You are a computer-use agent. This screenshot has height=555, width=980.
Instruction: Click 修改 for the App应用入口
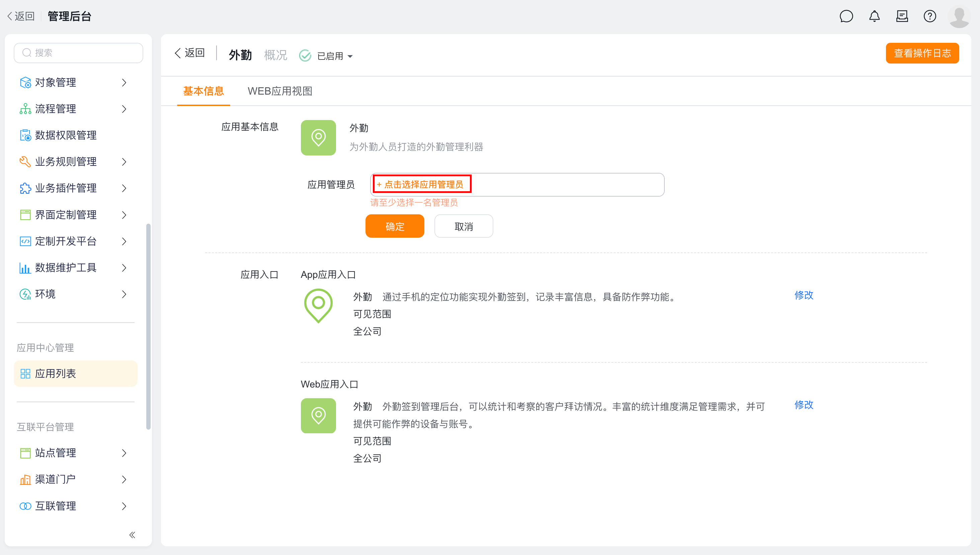[804, 295]
